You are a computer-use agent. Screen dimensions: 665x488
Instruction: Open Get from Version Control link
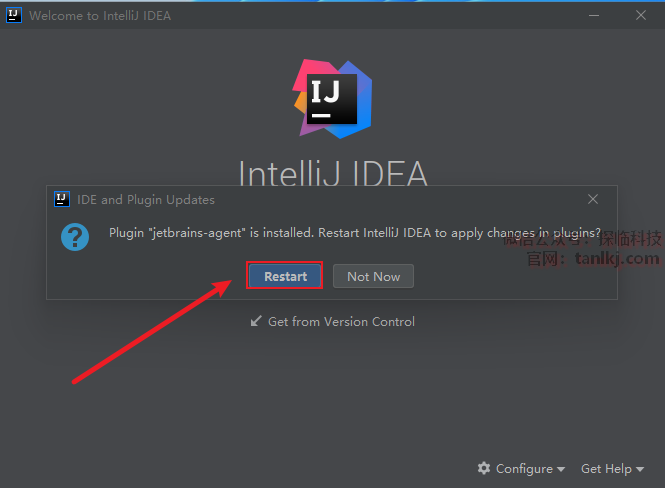point(341,321)
